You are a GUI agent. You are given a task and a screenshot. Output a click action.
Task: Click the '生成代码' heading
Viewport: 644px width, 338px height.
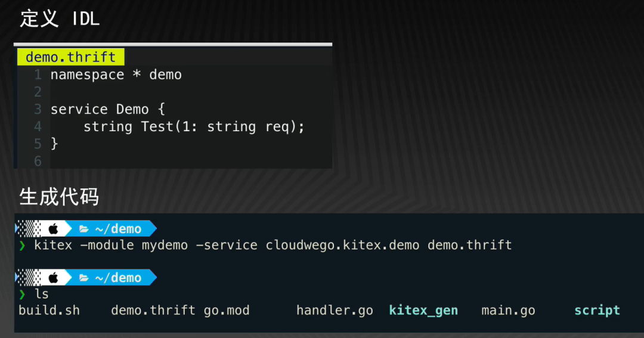pyautogui.click(x=59, y=197)
